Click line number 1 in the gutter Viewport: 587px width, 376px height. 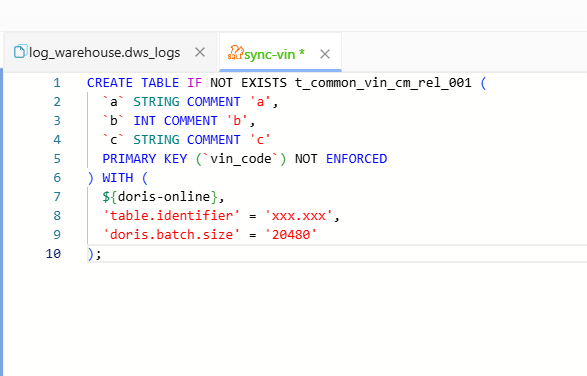(x=57, y=83)
